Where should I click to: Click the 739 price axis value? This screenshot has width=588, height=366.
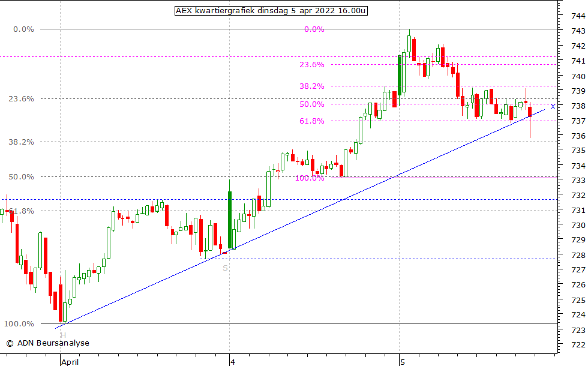point(578,91)
